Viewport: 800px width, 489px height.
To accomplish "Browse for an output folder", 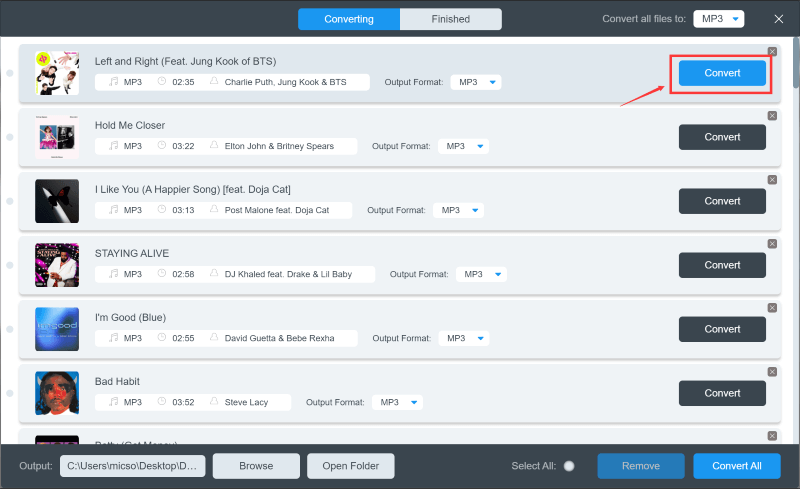I will pyautogui.click(x=256, y=466).
